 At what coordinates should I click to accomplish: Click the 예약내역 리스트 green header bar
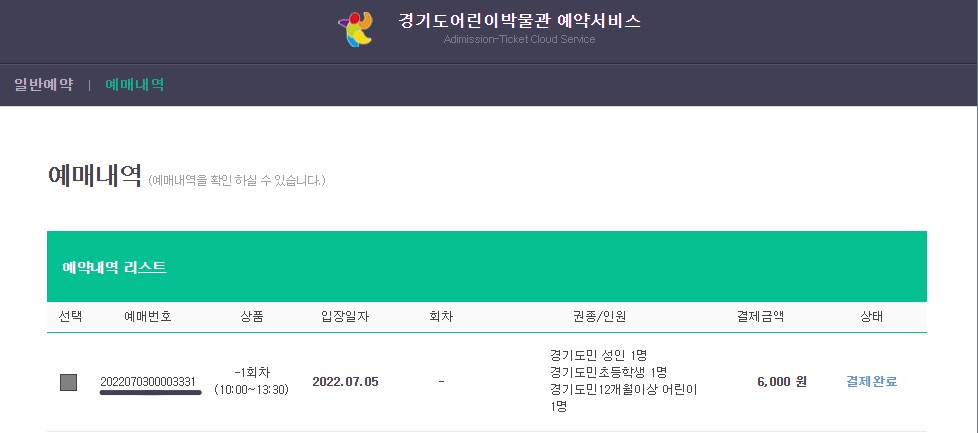tap(487, 267)
